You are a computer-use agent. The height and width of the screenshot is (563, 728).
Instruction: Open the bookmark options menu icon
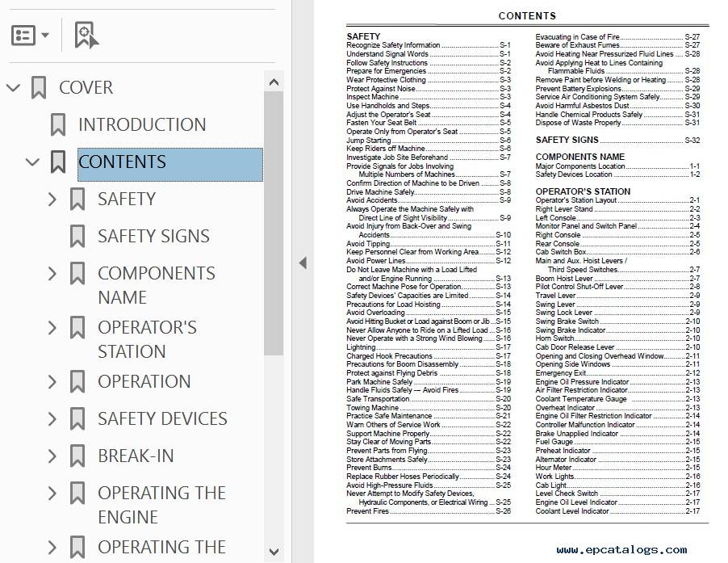[x=23, y=36]
